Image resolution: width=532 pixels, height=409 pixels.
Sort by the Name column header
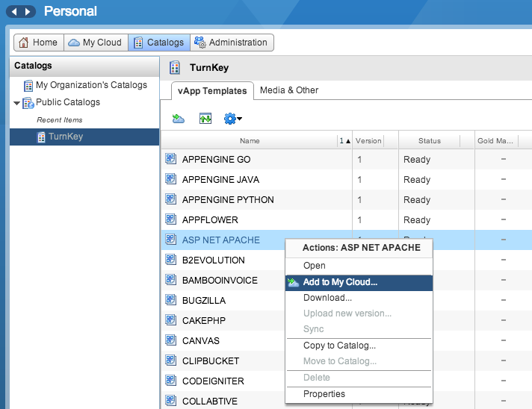(x=250, y=140)
